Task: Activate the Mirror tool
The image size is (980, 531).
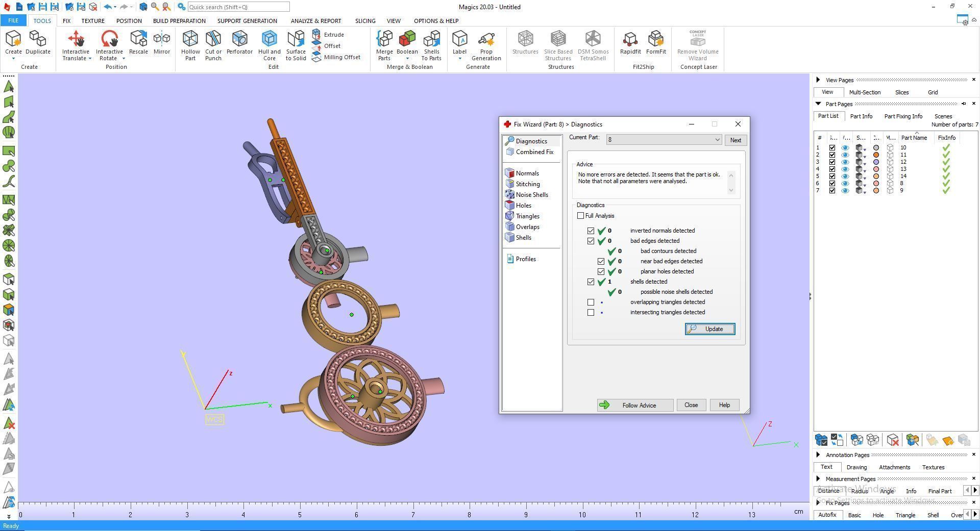Action: tap(162, 43)
